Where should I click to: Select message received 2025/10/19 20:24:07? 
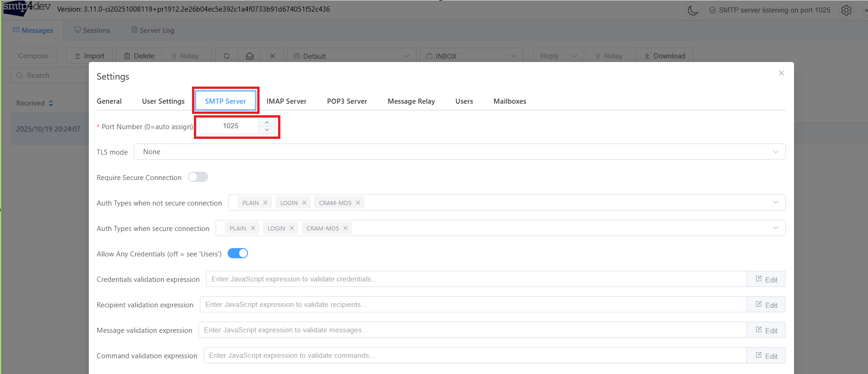48,129
